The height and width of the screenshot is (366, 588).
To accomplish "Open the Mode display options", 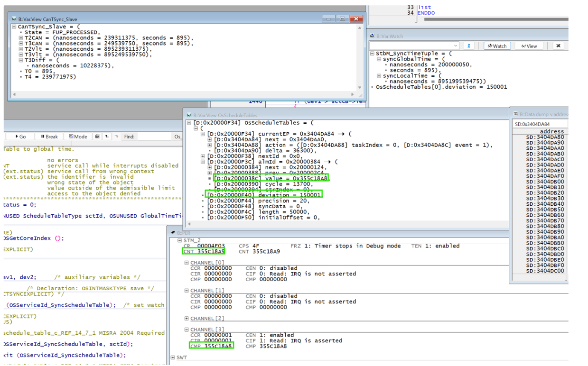I will click(x=77, y=137).
